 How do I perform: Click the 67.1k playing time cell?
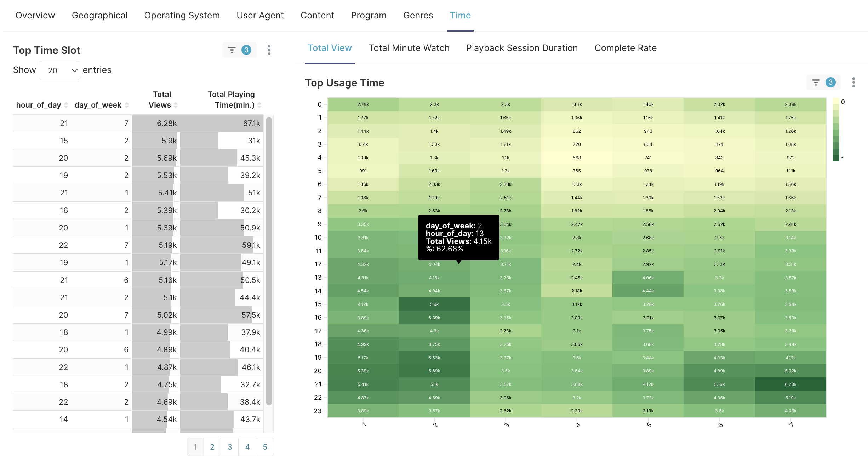coord(222,123)
